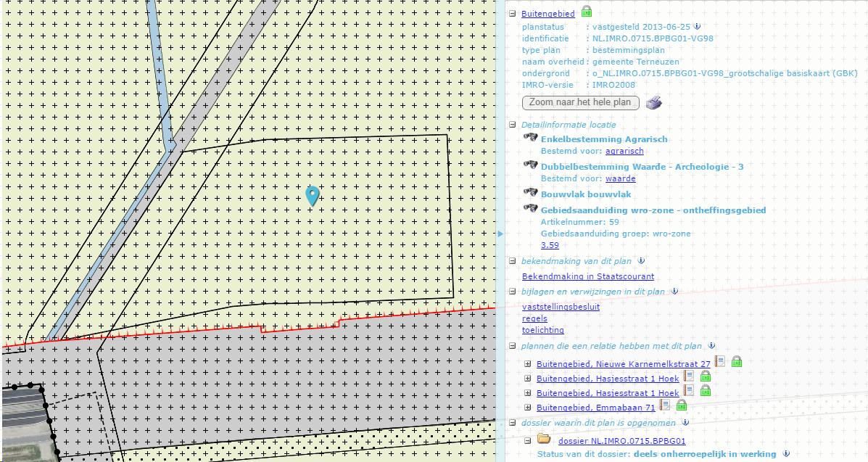The width and height of the screenshot is (868, 462).
Task: Open info icon after Status van dit dossier
Action: click(786, 454)
